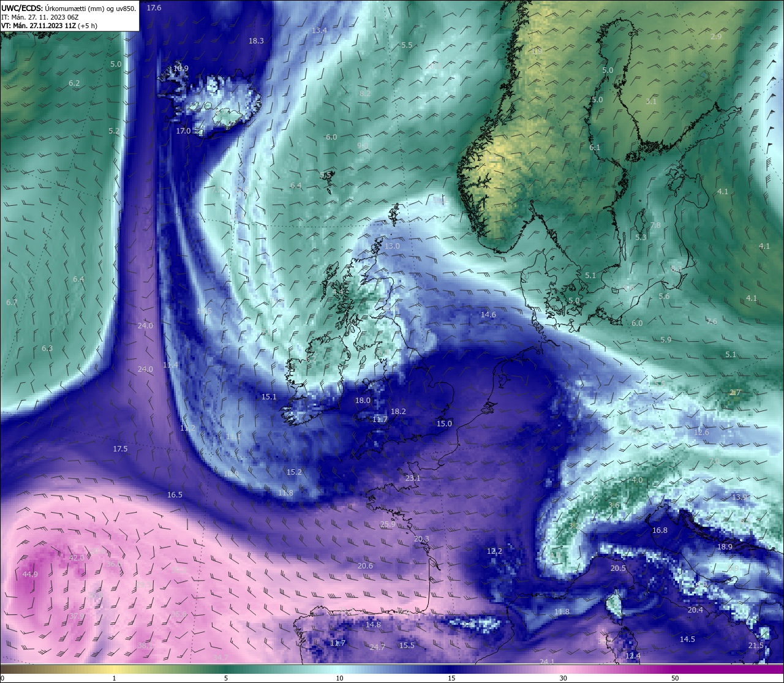Viewport: 784px width, 683px height.
Task: Click the 16.8 value over northern Italy
Action: pyautogui.click(x=660, y=530)
